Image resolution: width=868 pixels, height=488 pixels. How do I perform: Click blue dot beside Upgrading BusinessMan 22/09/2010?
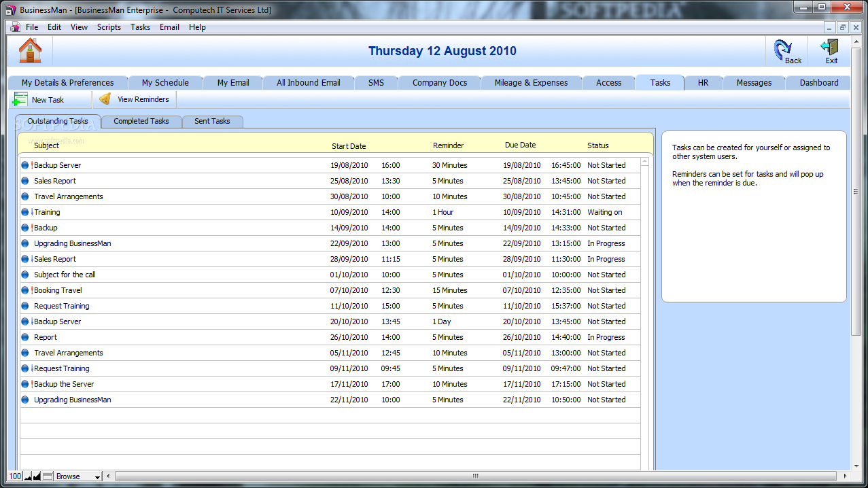[x=25, y=243]
